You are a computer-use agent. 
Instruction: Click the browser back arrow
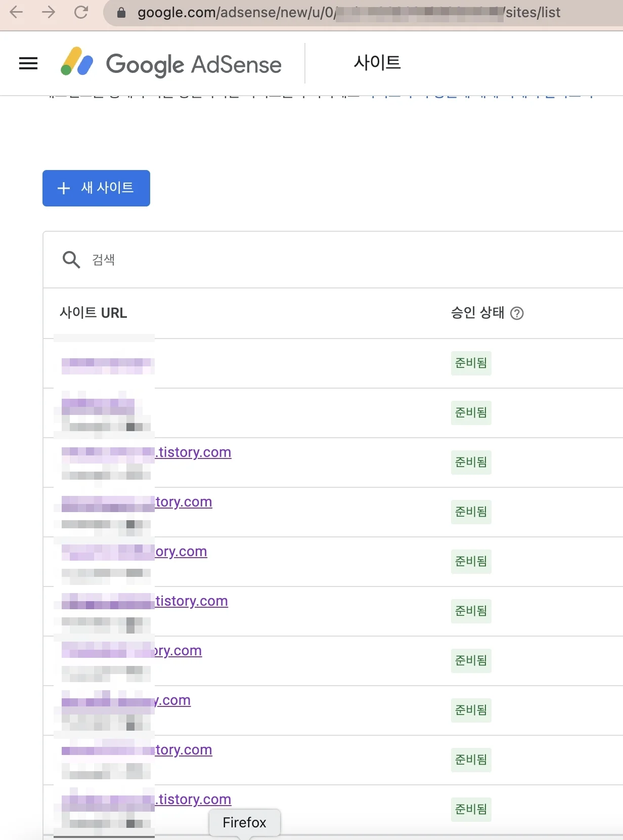(16, 13)
